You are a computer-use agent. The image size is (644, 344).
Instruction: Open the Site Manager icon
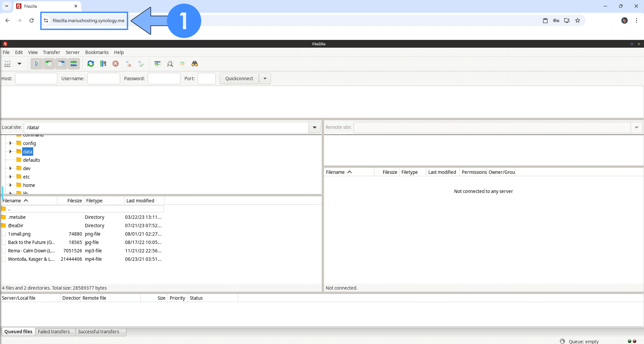(x=7, y=64)
